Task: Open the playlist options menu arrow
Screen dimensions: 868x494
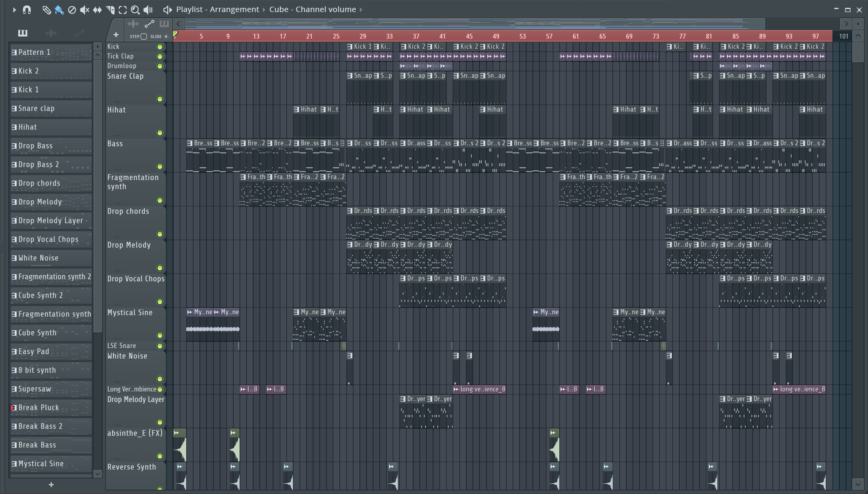Action: [14, 10]
